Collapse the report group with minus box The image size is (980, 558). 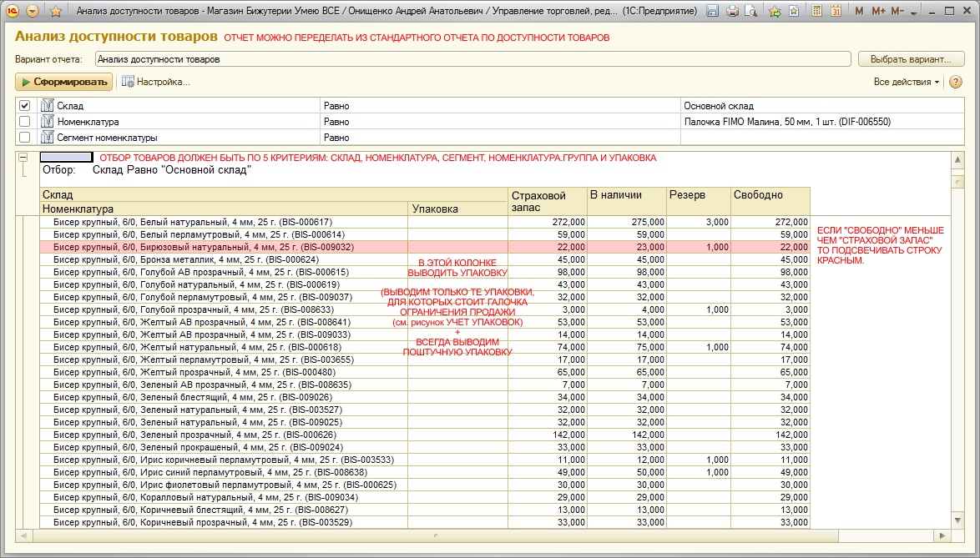[x=23, y=157]
